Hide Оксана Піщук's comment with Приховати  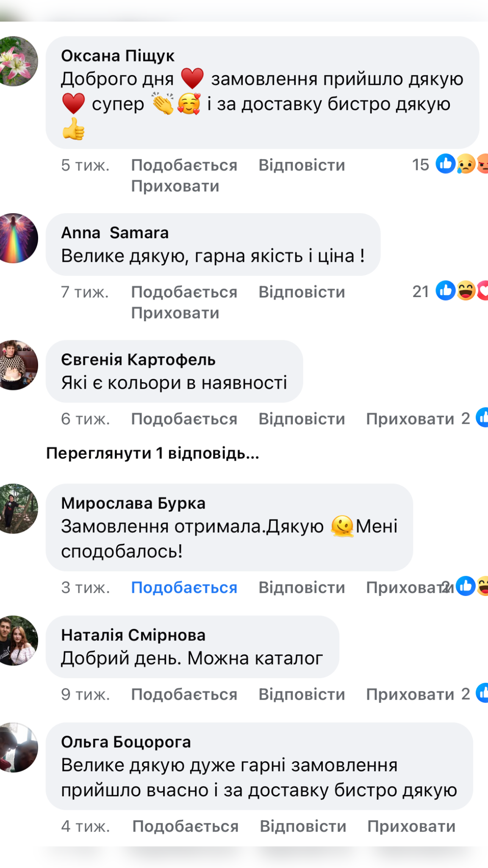tap(175, 186)
